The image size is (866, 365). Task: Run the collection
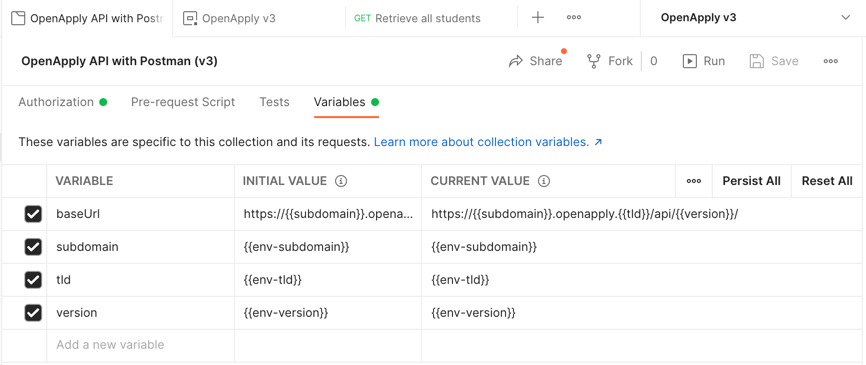(704, 61)
